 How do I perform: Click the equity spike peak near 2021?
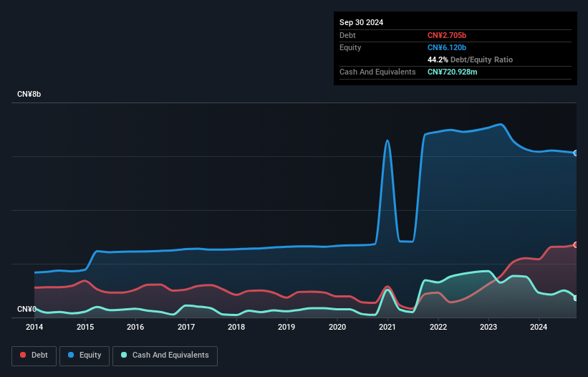pyautogui.click(x=387, y=140)
